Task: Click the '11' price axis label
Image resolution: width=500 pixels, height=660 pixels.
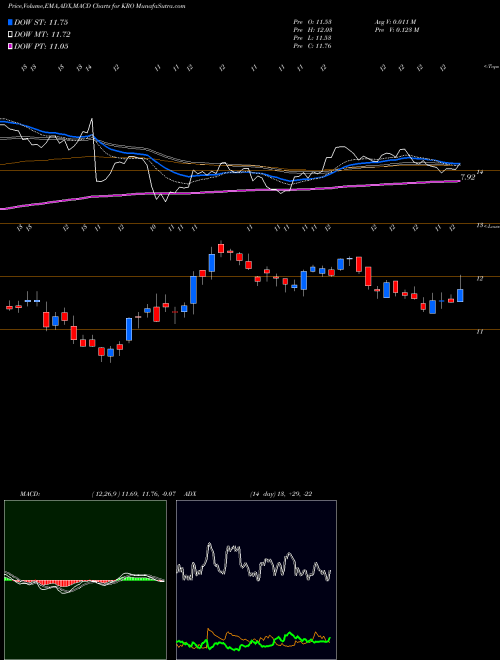Action: click(480, 332)
